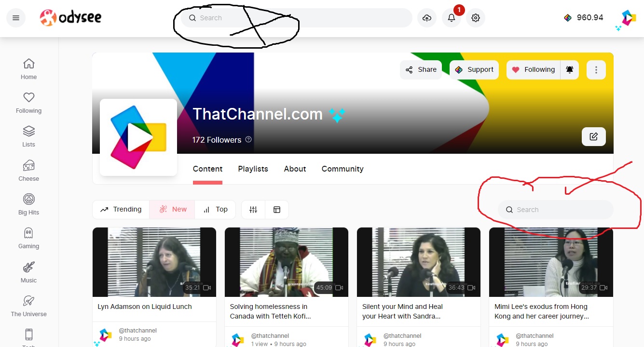Open the Big Hits category
This screenshot has width=644, height=347.
(29, 204)
